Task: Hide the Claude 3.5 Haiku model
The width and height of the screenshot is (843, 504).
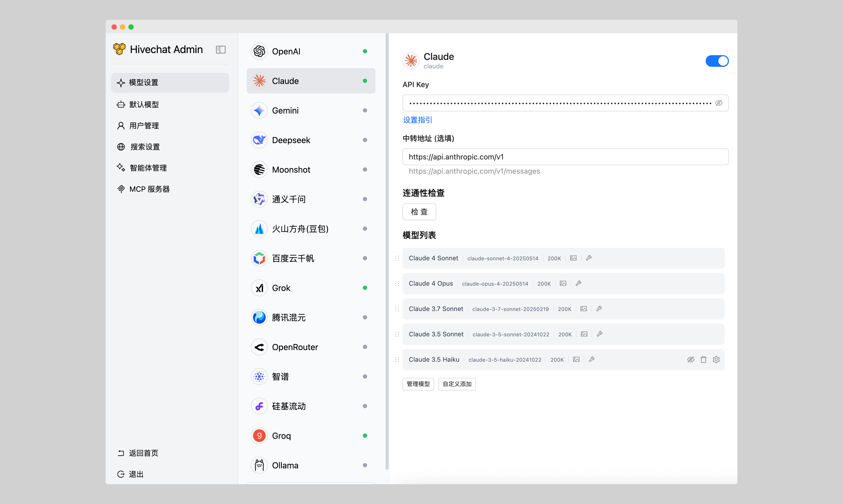Action: pyautogui.click(x=691, y=360)
